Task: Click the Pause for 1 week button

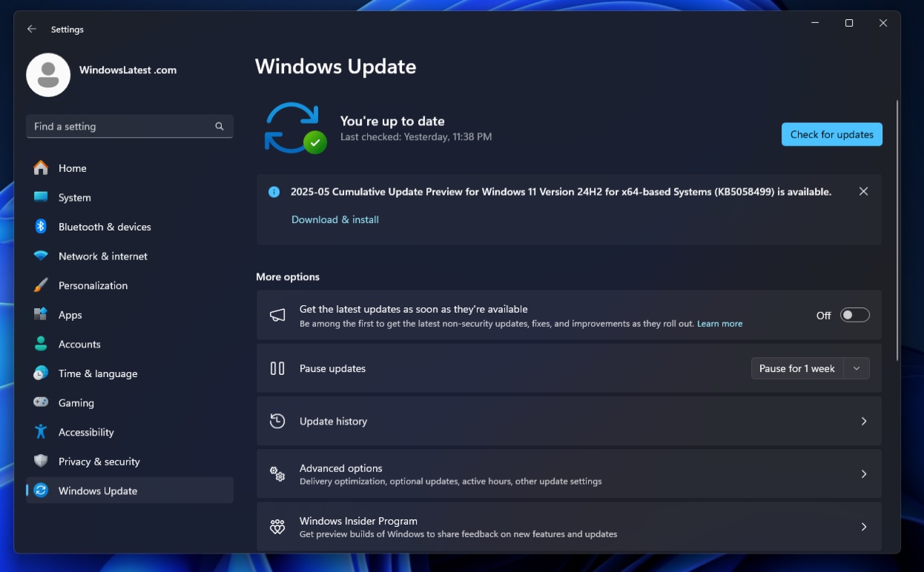Action: (797, 368)
